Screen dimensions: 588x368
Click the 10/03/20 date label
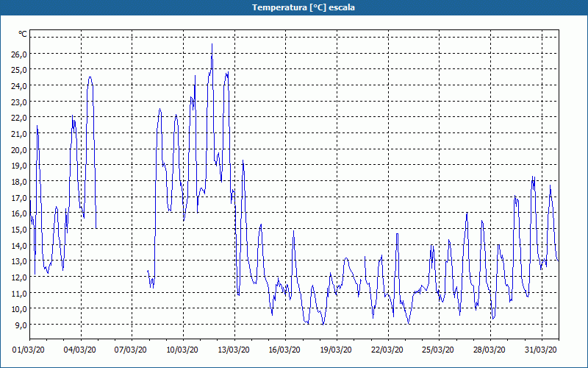182,350
